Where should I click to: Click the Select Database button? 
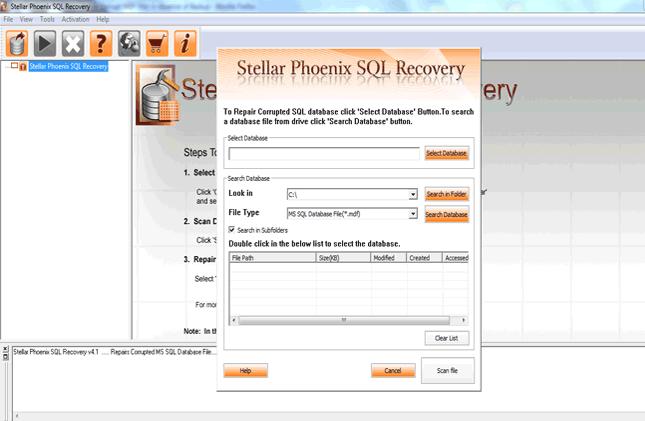446,154
